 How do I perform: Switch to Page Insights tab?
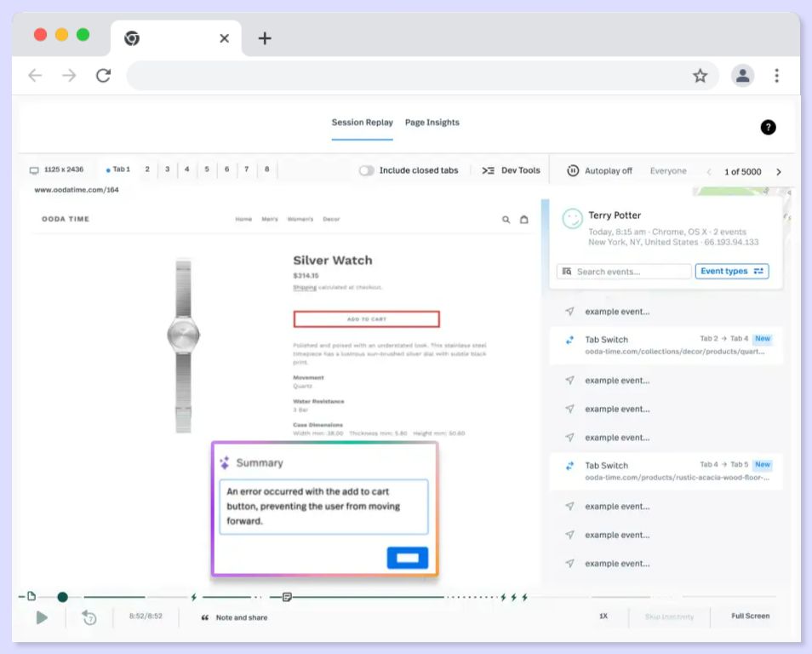pyautogui.click(x=432, y=123)
